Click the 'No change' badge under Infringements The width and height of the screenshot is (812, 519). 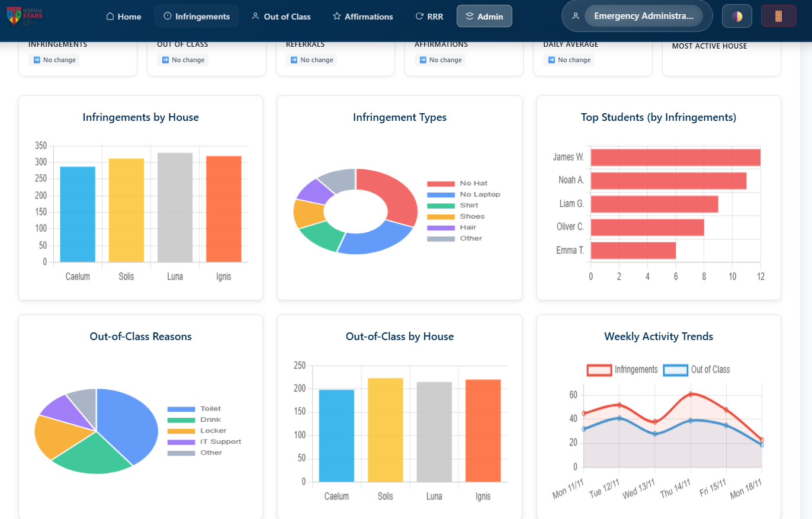point(53,59)
